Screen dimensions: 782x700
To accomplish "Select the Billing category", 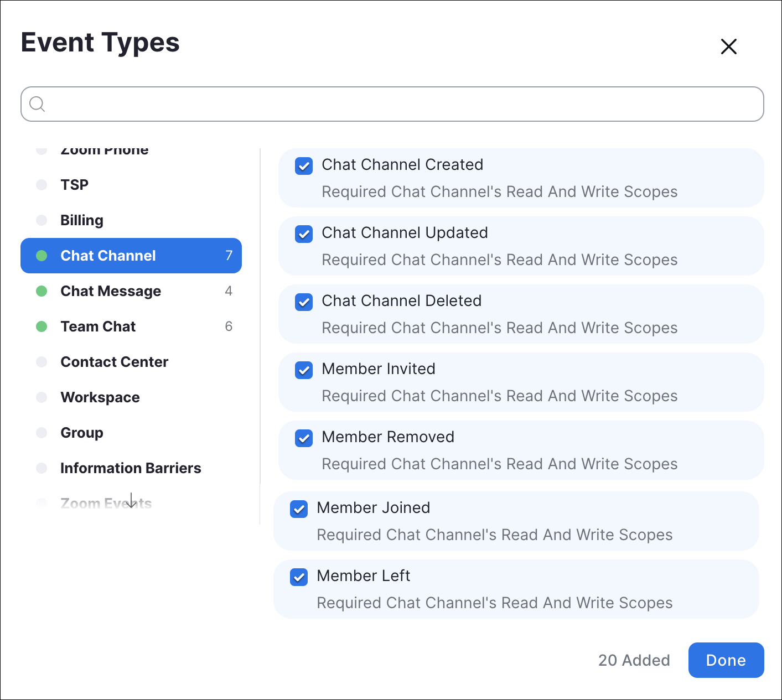I will 82,220.
